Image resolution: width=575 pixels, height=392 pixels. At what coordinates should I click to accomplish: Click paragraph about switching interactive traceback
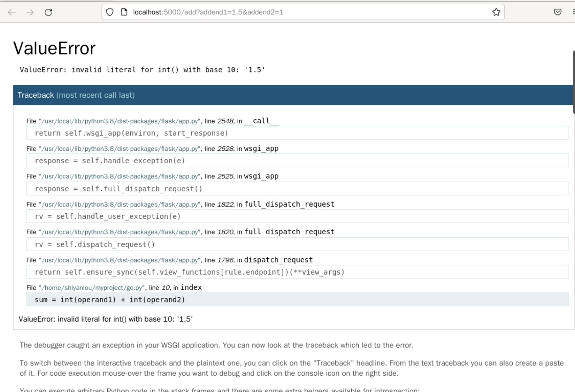292,368
